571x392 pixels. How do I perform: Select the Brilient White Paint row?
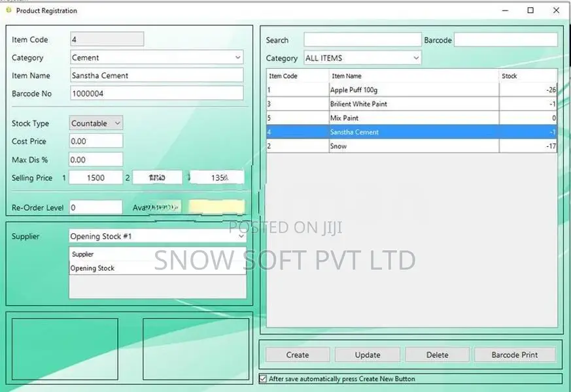(411, 104)
